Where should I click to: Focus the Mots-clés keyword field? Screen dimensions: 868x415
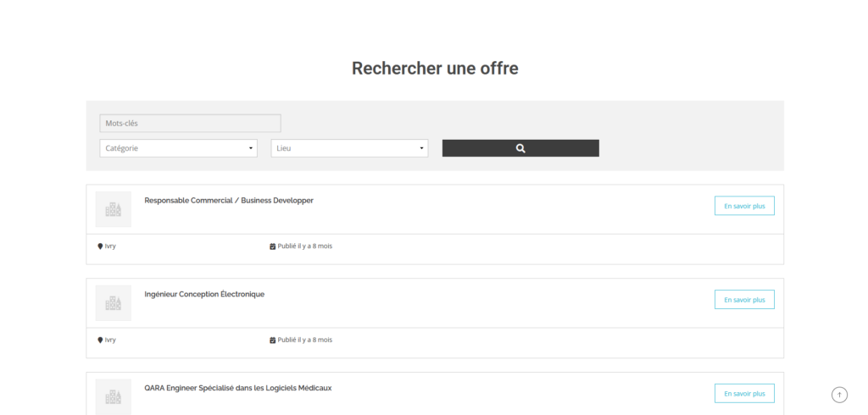(190, 124)
